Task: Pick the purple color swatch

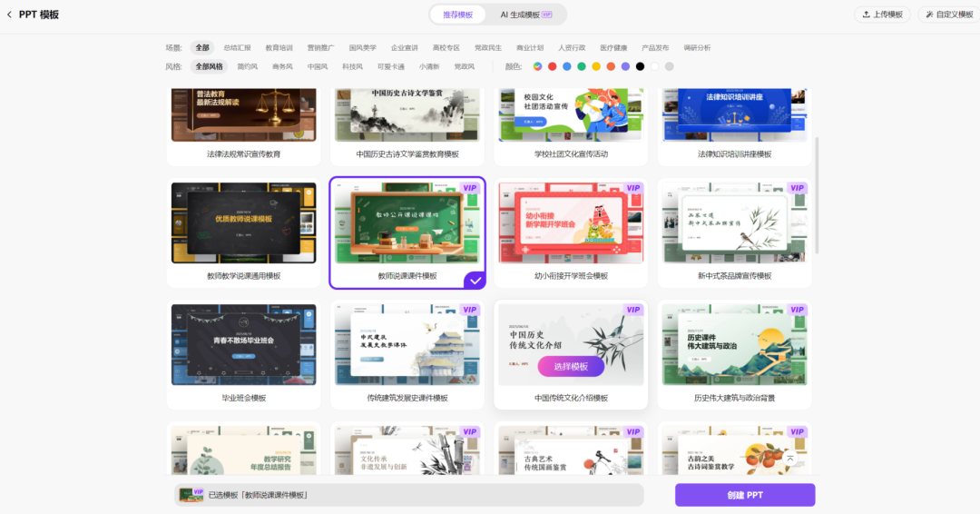Action: (x=625, y=66)
